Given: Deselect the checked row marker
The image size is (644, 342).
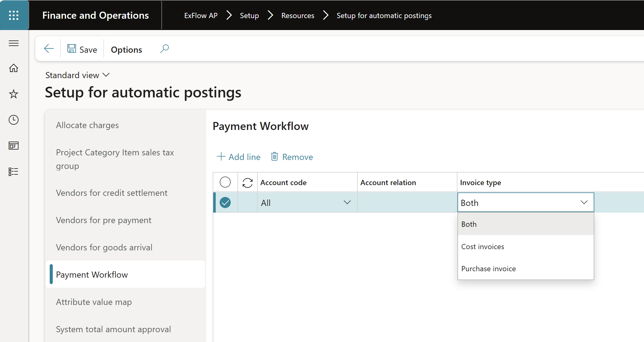Looking at the screenshot, I should [x=225, y=203].
